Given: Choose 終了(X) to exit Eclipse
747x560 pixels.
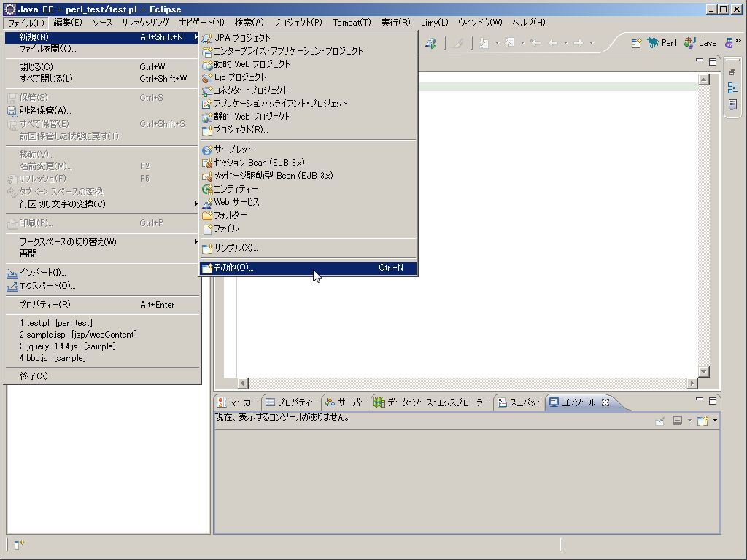Looking at the screenshot, I should click(102, 376).
